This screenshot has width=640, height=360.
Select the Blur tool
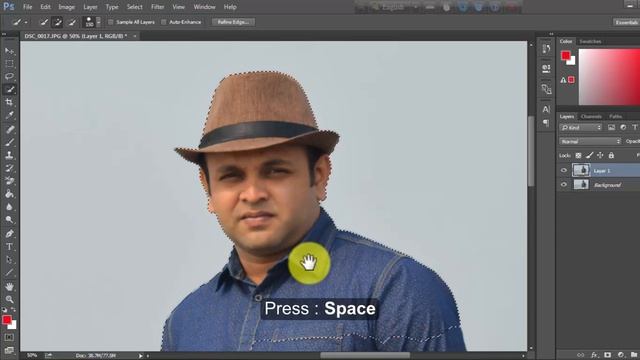[x=9, y=207]
